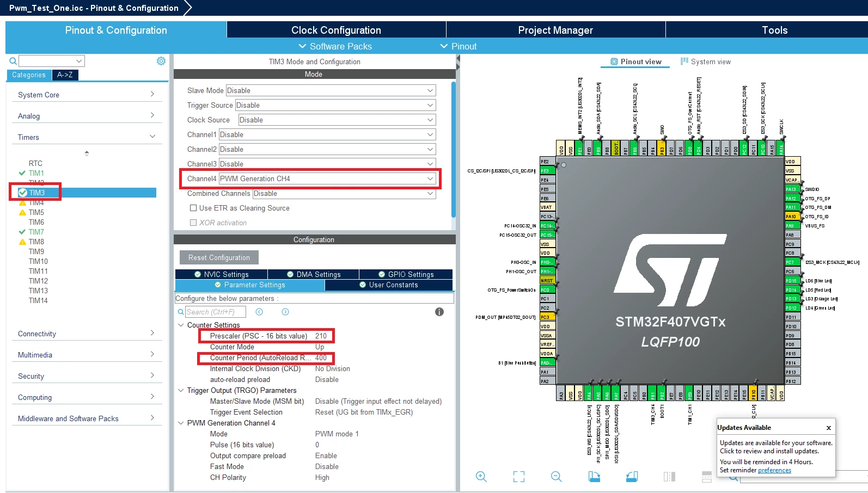Click the fit-to-window frame icon
Screen dimensions: 868x493
[x=519, y=477]
